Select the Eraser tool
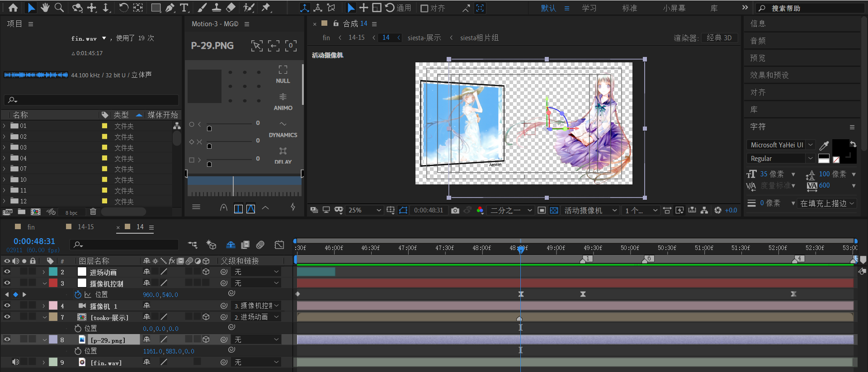868x372 pixels. coord(231,8)
